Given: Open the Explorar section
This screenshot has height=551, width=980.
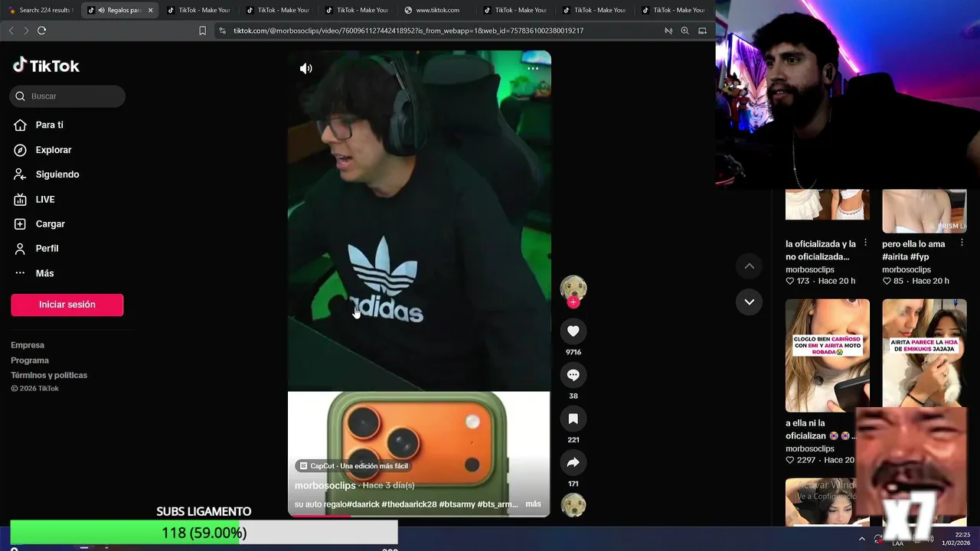Looking at the screenshot, I should pyautogui.click(x=53, y=150).
